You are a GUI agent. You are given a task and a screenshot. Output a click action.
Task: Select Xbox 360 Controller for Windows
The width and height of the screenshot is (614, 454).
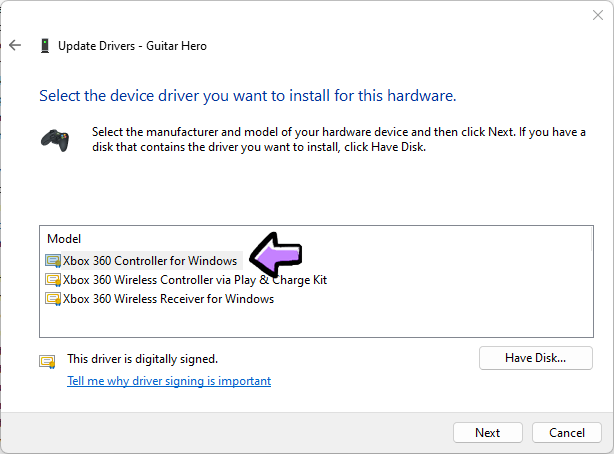(x=150, y=261)
